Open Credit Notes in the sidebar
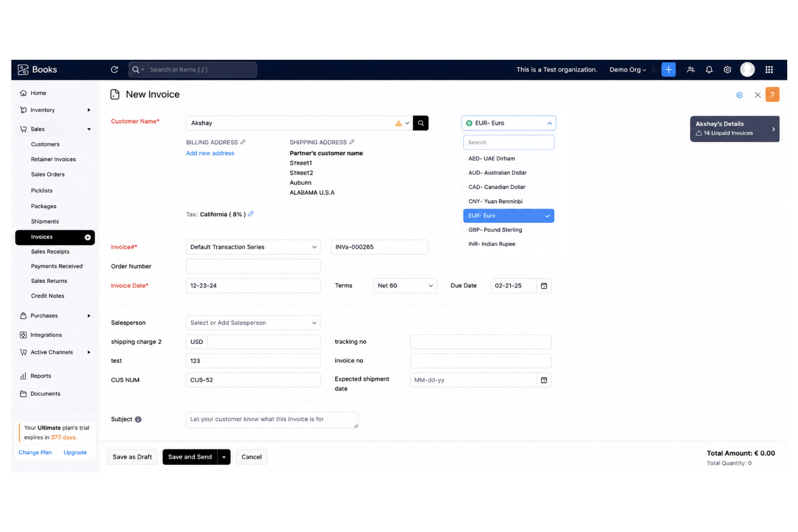 (x=47, y=296)
